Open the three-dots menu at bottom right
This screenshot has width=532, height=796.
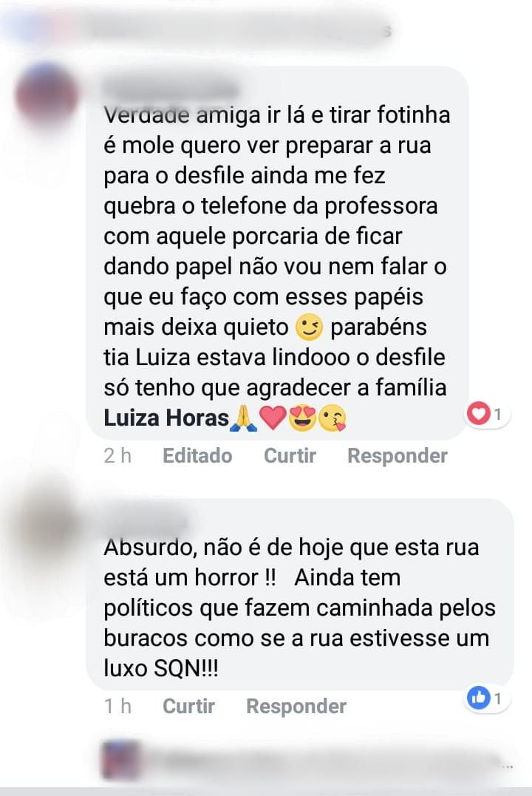[508, 767]
